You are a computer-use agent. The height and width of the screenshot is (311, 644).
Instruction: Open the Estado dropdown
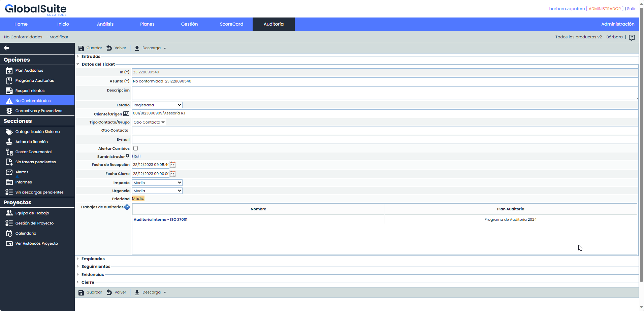pyautogui.click(x=157, y=105)
